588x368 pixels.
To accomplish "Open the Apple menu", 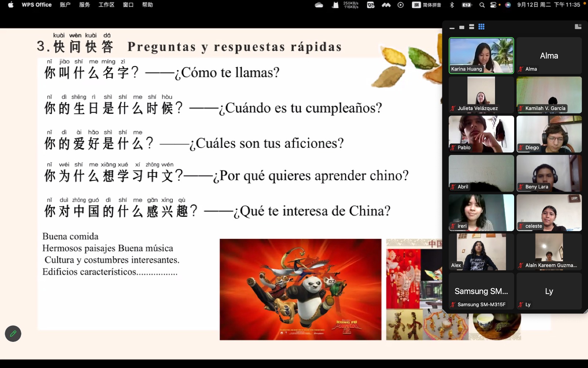I will coord(11,5).
